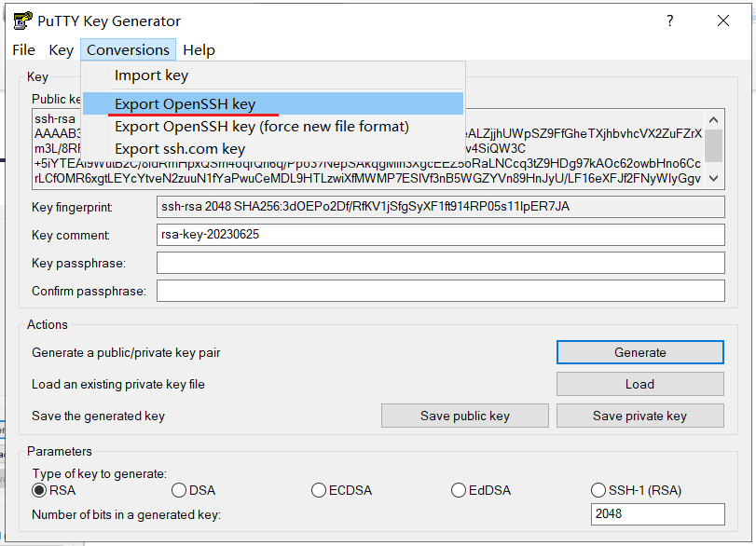The height and width of the screenshot is (546, 756).
Task: Select Export OpenSSH key (force new file format)
Action: (273, 127)
